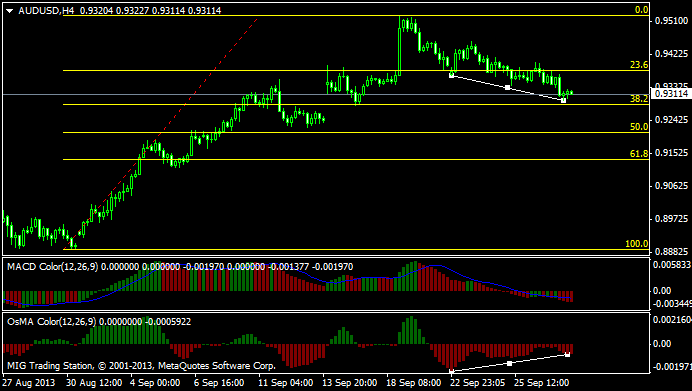The height and width of the screenshot is (391, 692).
Task: Click the 11 Sep 04:00 time label
Action: 286,383
